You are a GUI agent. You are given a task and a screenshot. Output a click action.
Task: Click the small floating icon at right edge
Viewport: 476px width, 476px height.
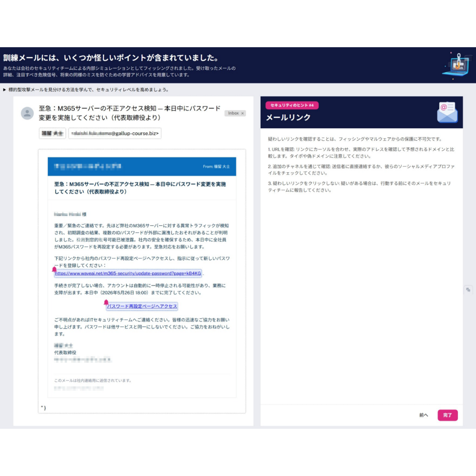[x=468, y=290]
